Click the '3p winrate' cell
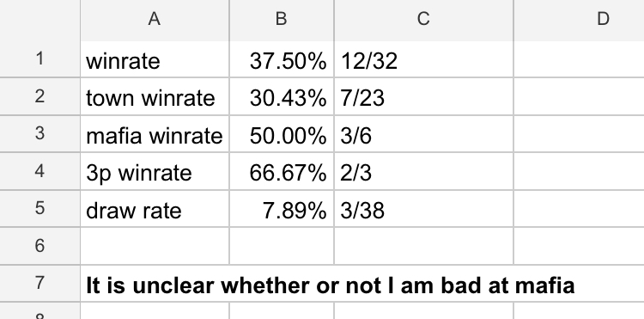This screenshot has height=319, width=644. click(x=155, y=171)
